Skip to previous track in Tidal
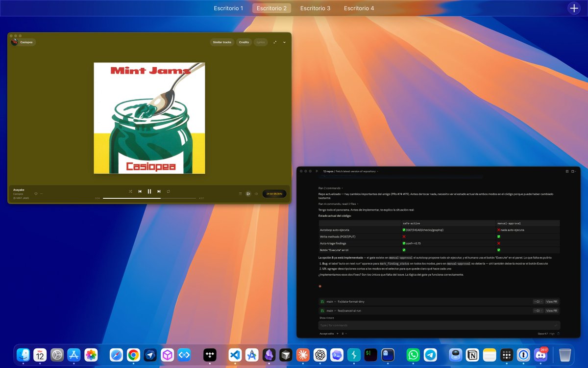Viewport: 588px width, 368px height. point(140,191)
